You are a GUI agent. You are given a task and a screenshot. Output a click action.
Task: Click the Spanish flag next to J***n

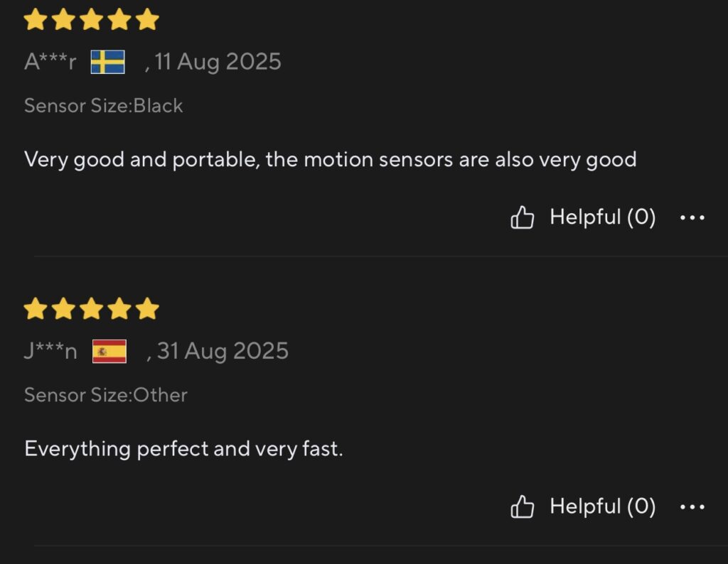click(x=109, y=352)
